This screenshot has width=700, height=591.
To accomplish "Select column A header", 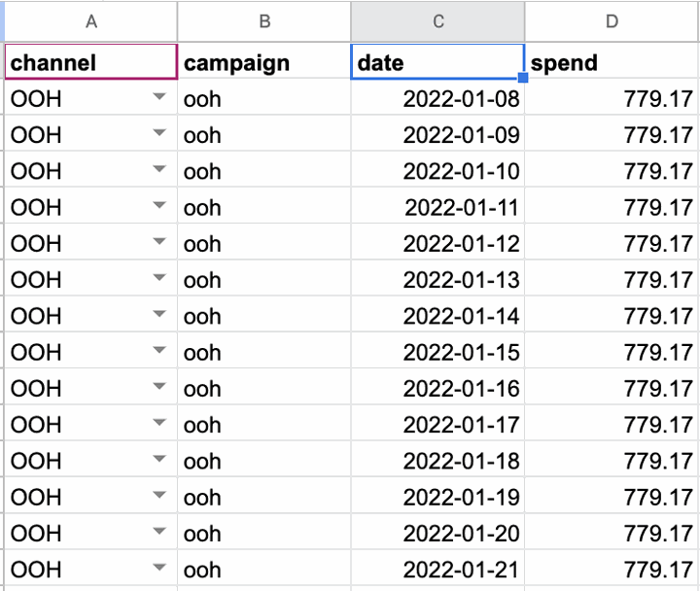I will point(91,21).
